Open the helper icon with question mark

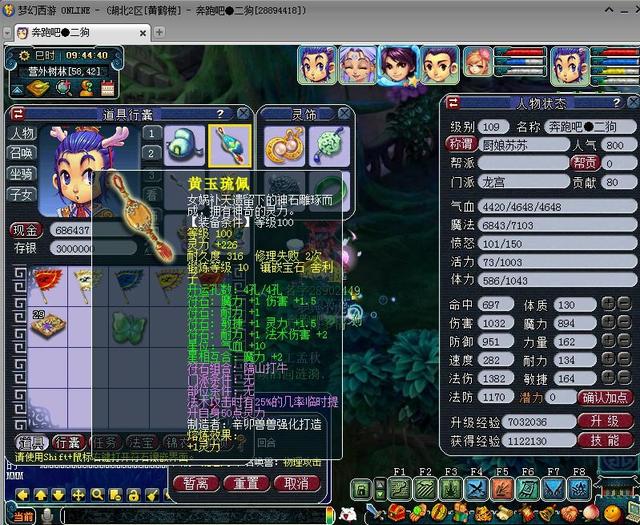pyautogui.click(x=86, y=87)
